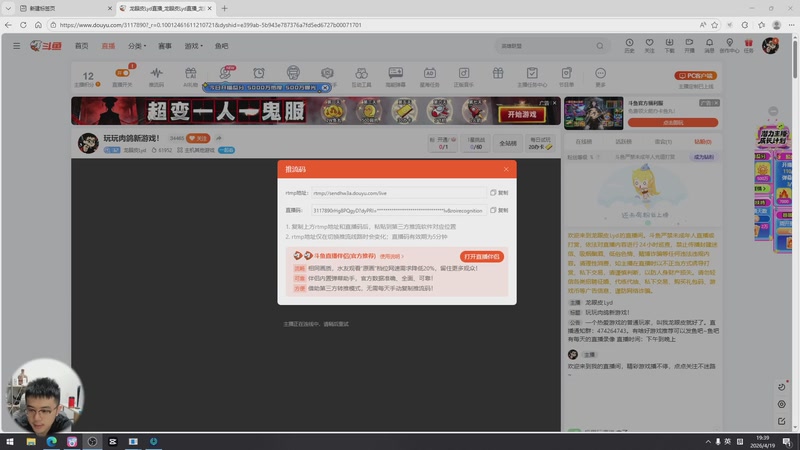The image size is (800, 450).
Task: Open the 全站榜 ranking button
Action: [x=508, y=143]
